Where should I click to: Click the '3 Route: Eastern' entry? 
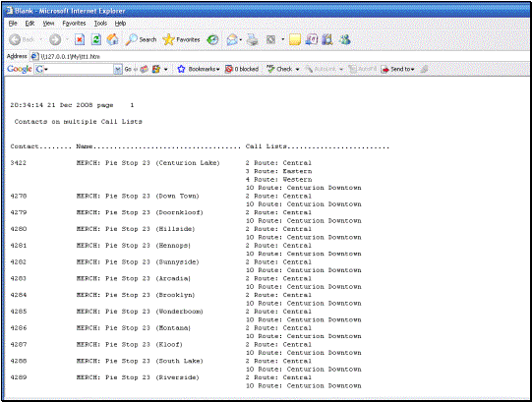279,171
